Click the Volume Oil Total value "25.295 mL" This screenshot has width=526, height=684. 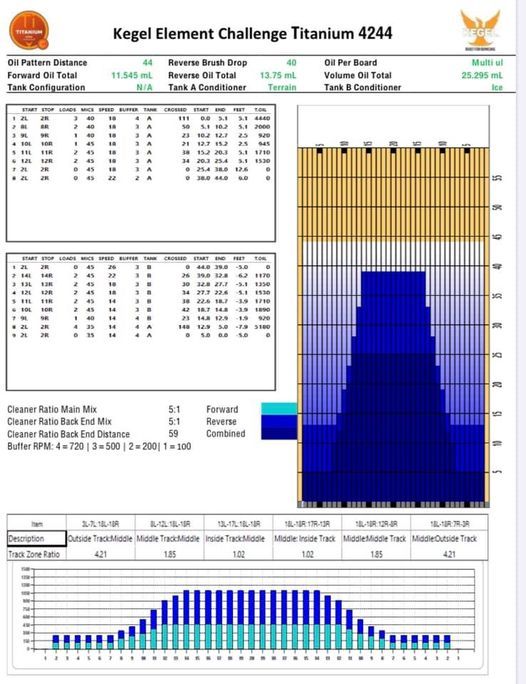click(x=482, y=75)
